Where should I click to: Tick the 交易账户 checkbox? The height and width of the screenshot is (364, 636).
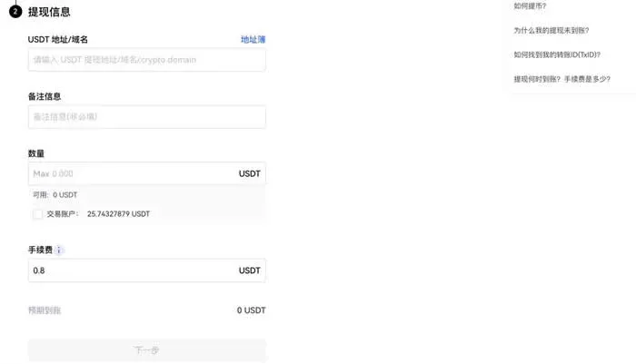[x=38, y=214]
